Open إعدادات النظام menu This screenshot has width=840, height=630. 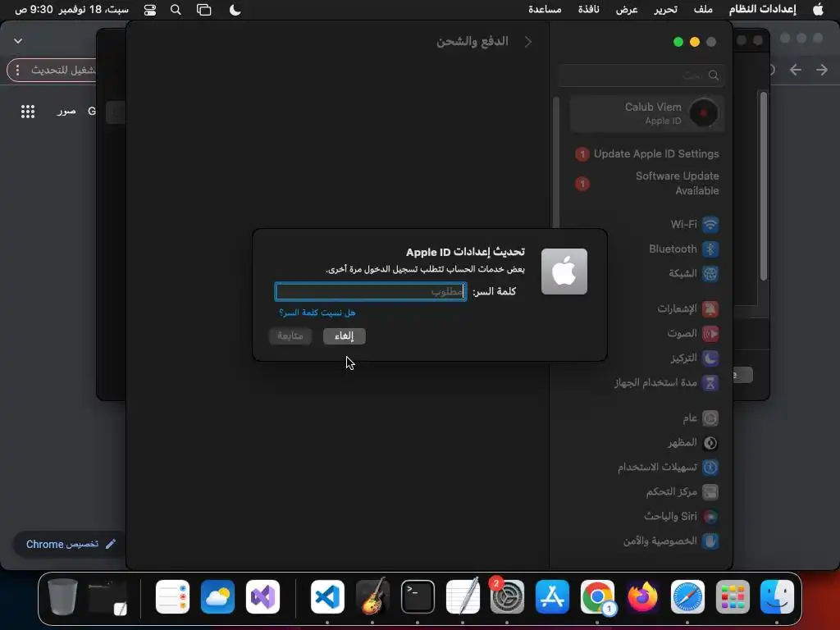(x=762, y=10)
